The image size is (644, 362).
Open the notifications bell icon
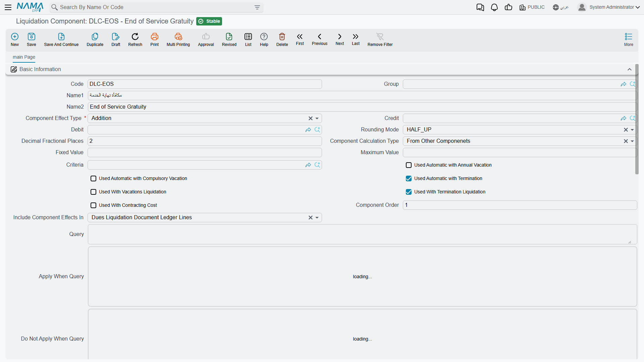[494, 7]
